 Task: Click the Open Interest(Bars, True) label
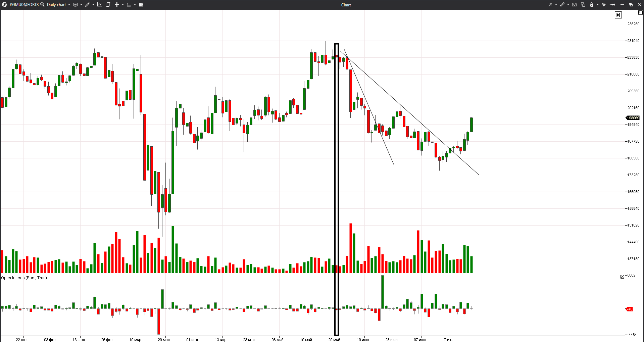24,278
